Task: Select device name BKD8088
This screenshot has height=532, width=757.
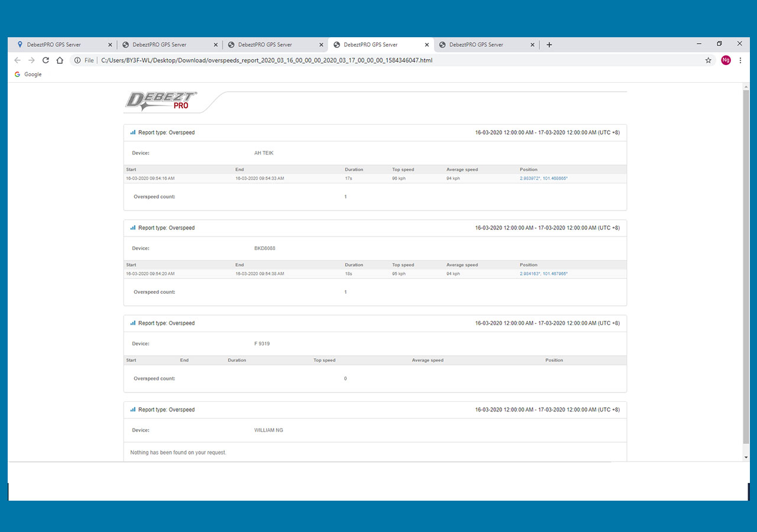Action: pos(264,248)
